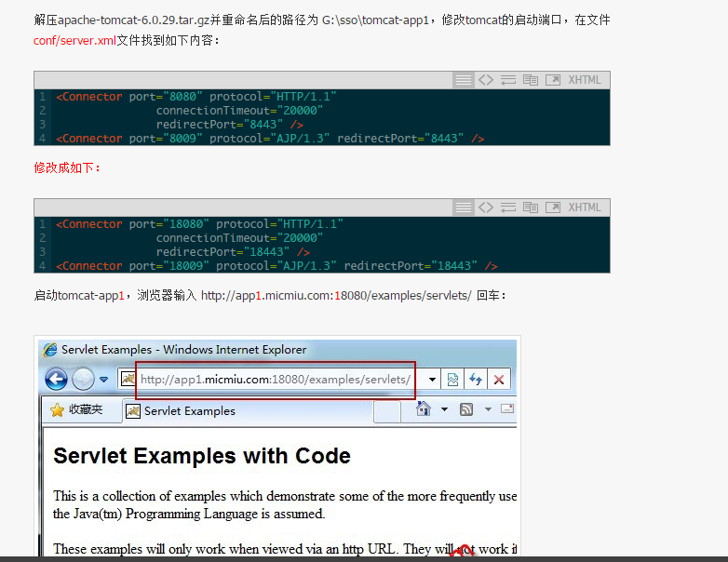728x562 pixels.
Task: Click the red 修改成如下 text
Action: (67, 167)
